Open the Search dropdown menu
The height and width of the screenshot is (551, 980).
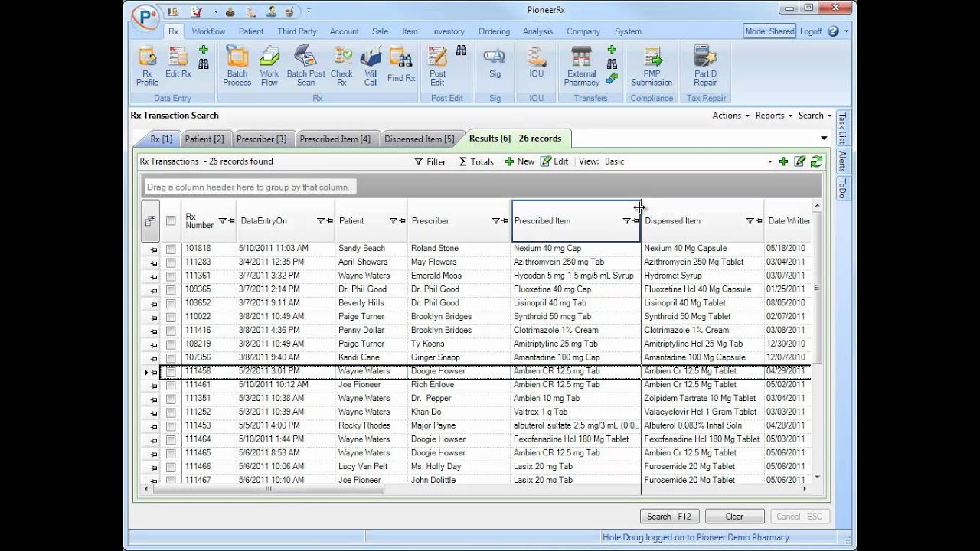[x=815, y=116]
